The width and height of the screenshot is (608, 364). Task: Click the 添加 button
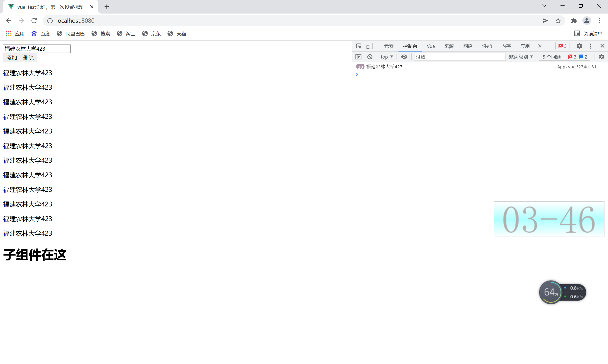(x=11, y=58)
